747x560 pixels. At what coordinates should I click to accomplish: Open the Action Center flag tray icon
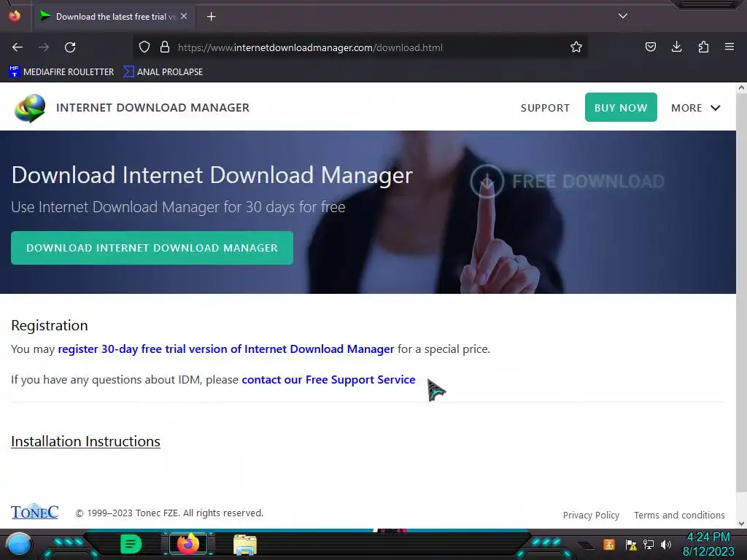(x=630, y=545)
